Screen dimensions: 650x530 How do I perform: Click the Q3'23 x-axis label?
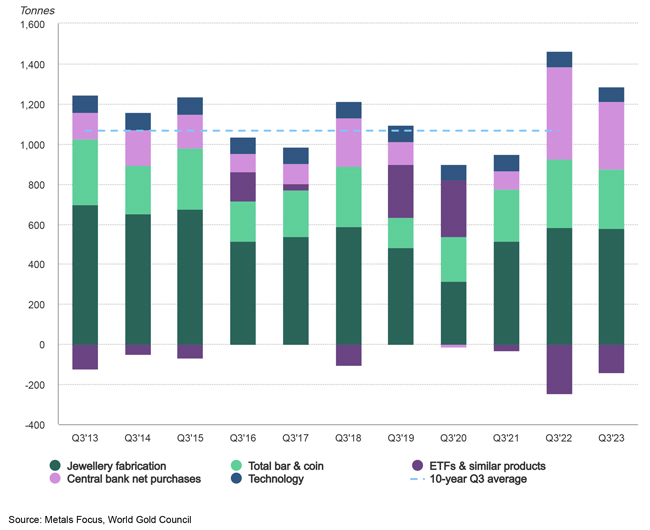click(x=611, y=438)
